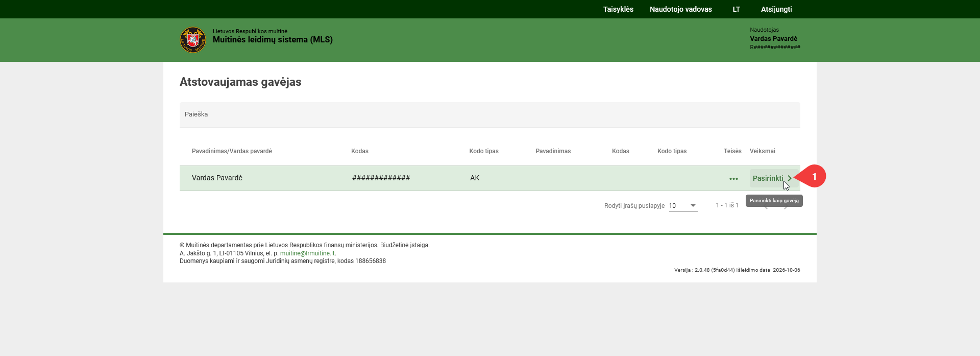The width and height of the screenshot is (980, 356).
Task: Open Naudotojo vadovas from top bar
Action: [680, 9]
